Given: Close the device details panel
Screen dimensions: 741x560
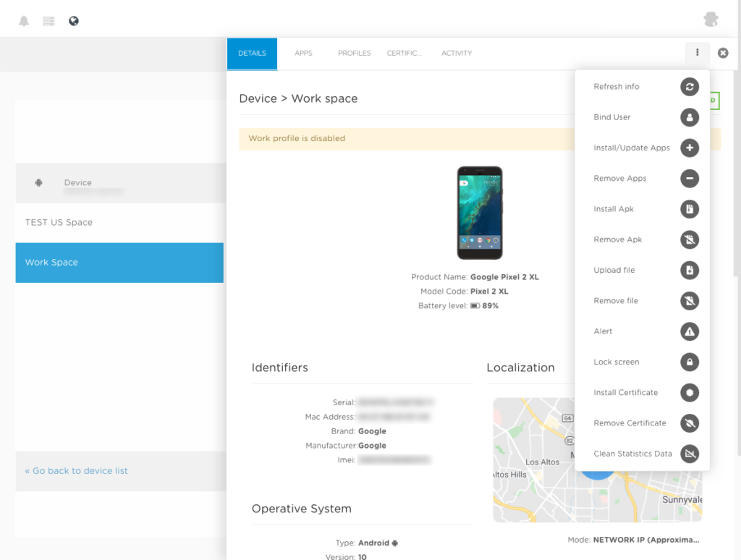Looking at the screenshot, I should (723, 53).
